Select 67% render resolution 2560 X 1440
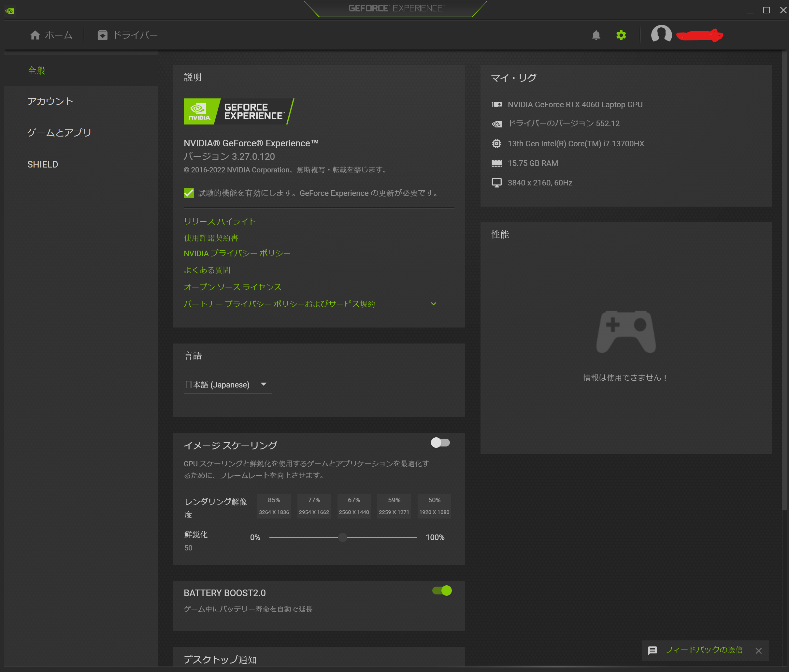Image resolution: width=789 pixels, height=672 pixels. (354, 506)
